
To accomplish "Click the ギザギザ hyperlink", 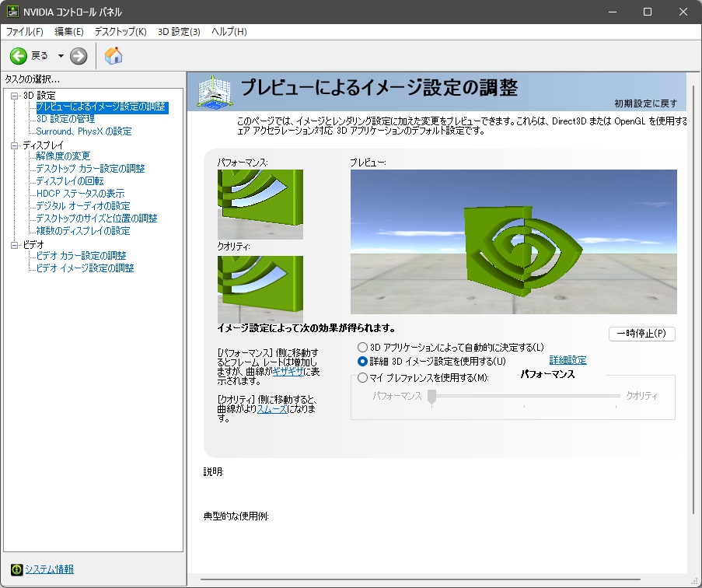I will [x=288, y=371].
